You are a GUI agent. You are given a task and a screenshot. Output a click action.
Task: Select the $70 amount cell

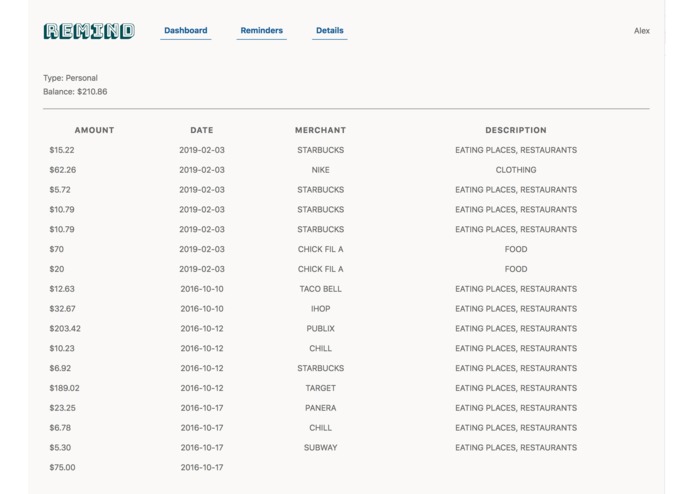tap(57, 249)
